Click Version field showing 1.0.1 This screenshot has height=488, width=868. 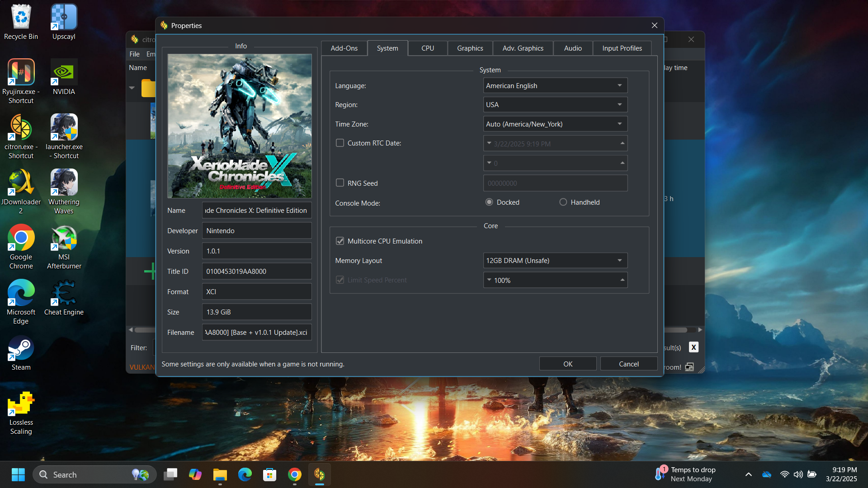click(257, 251)
